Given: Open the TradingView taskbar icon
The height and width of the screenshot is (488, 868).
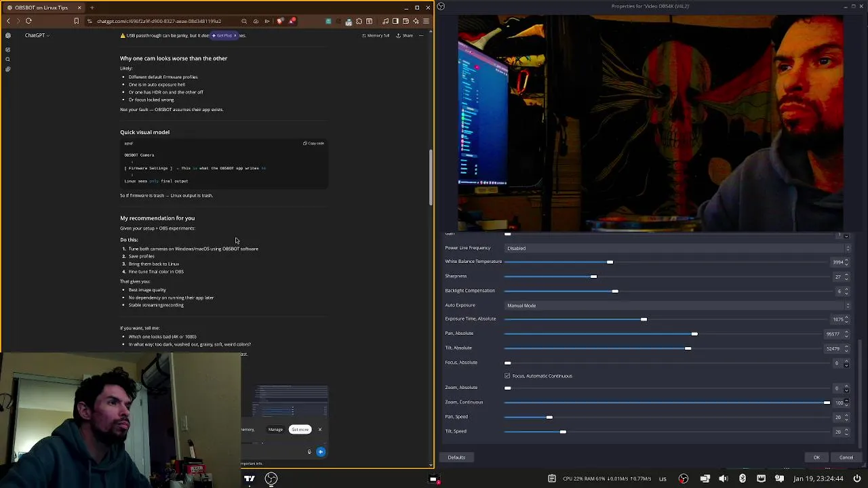Looking at the screenshot, I should (x=250, y=479).
